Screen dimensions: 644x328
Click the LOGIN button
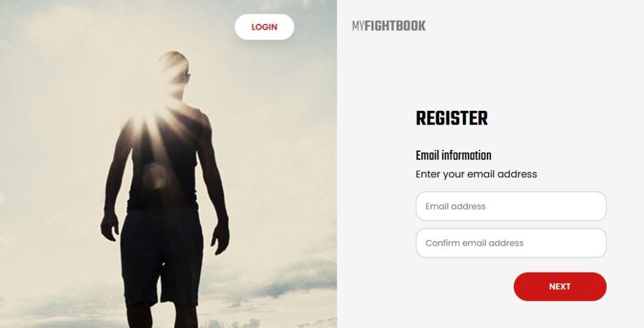point(264,27)
